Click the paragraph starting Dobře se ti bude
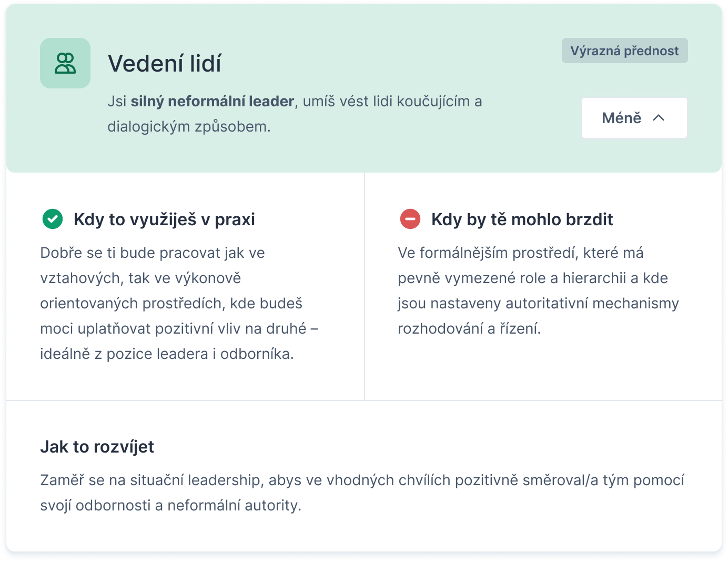 [x=179, y=303]
